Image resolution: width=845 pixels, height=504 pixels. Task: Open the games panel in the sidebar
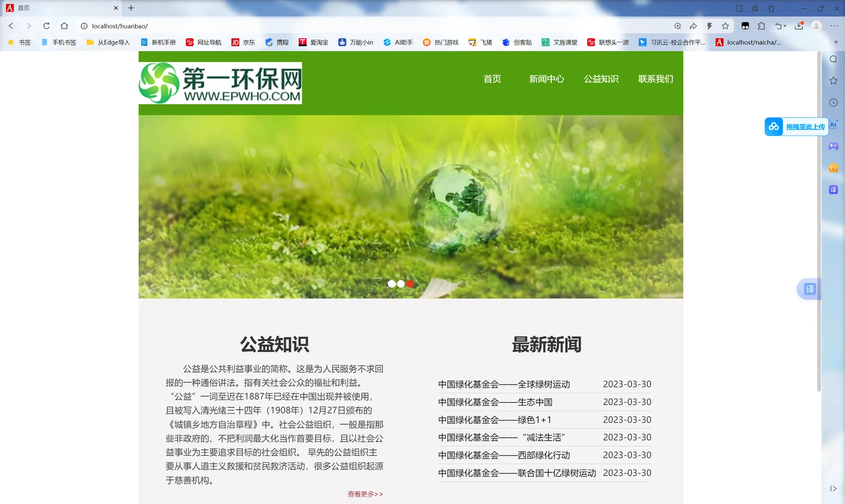[833, 146]
